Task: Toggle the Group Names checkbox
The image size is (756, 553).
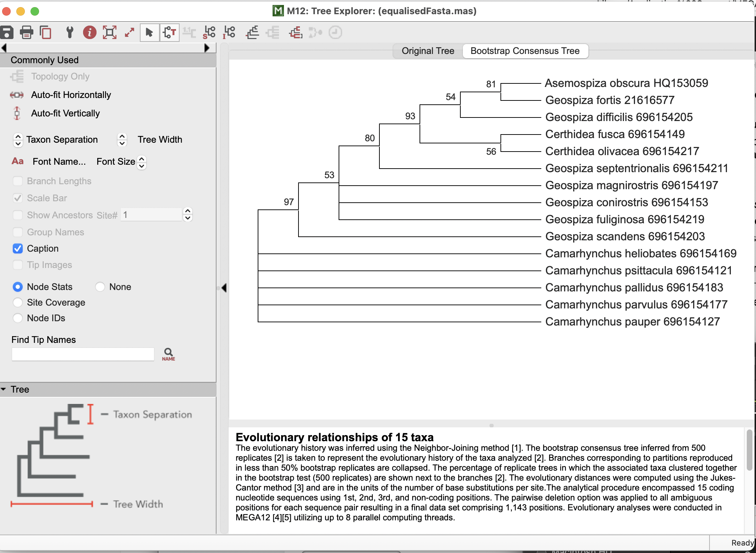Action: pos(18,232)
